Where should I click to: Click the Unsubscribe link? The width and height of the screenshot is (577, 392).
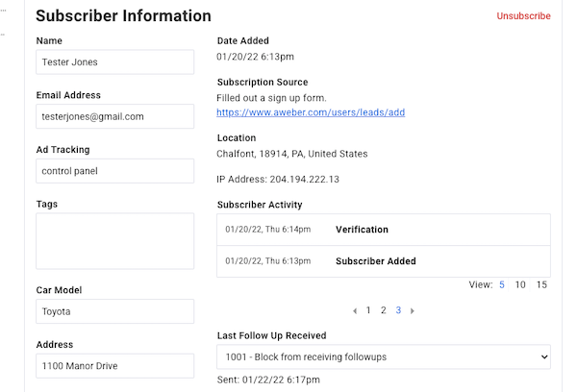pos(523,16)
